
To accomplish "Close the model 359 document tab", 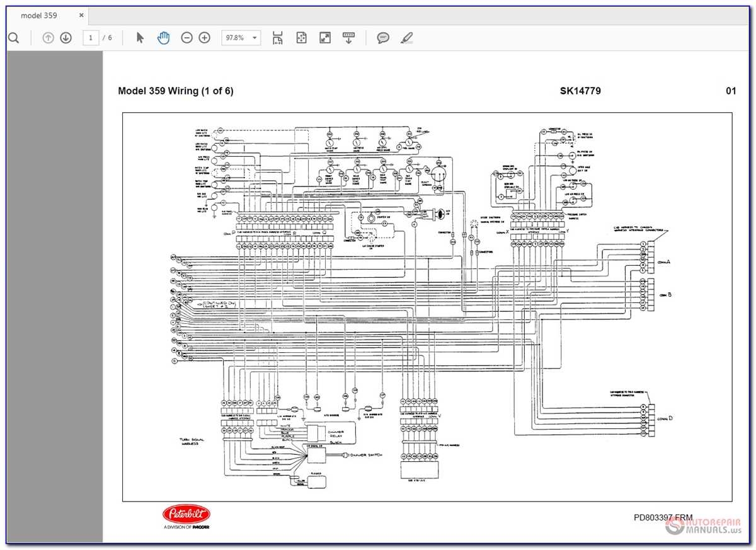I will point(81,15).
